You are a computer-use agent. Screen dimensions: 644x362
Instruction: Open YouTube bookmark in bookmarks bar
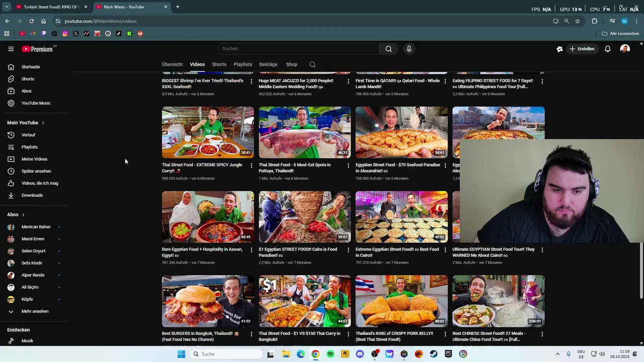(x=22, y=34)
